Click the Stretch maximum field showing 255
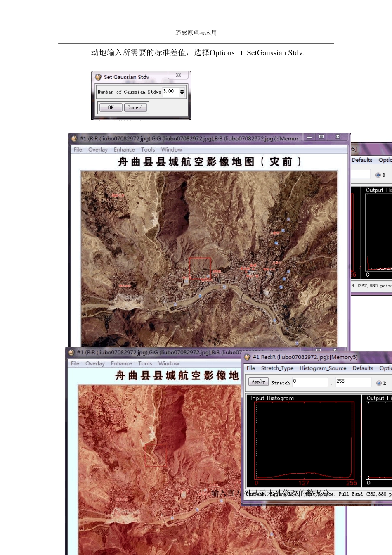Viewport: 392px width, 555px height. click(x=352, y=382)
